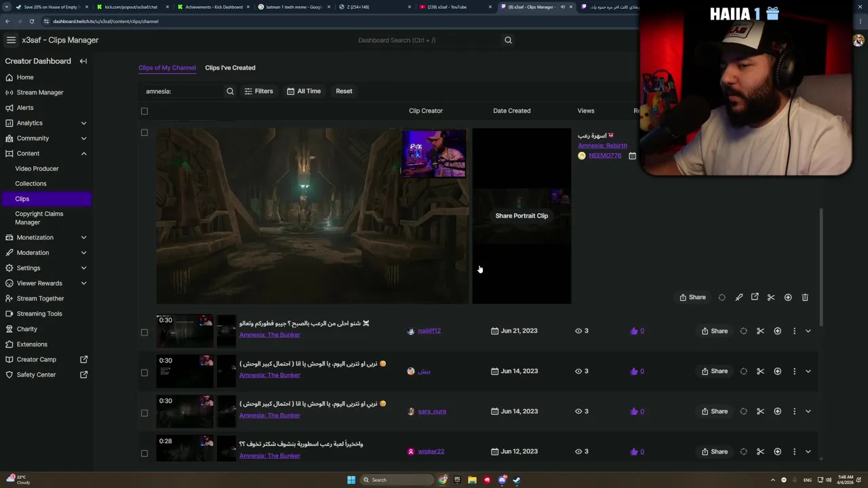Toggle the select-all clips checkbox
Screen dimensions: 868x488
(x=144, y=111)
